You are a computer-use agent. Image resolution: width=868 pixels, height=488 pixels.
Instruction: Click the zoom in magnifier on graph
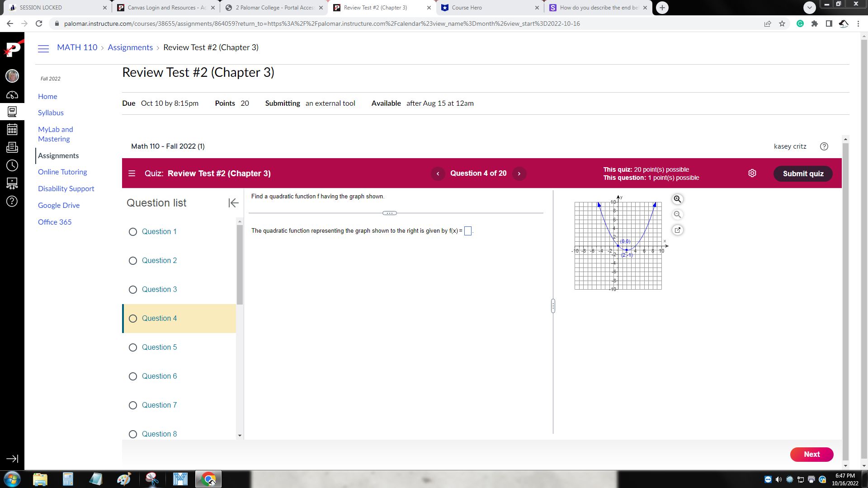point(677,199)
